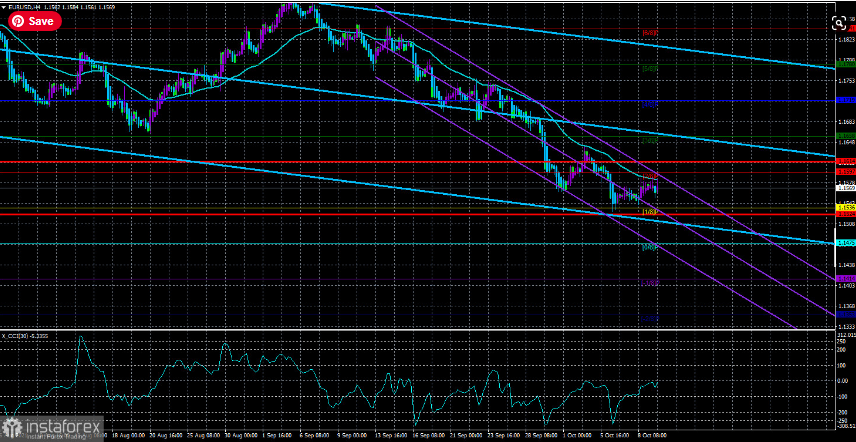Click the red [6/8] Murray level label

649,33
